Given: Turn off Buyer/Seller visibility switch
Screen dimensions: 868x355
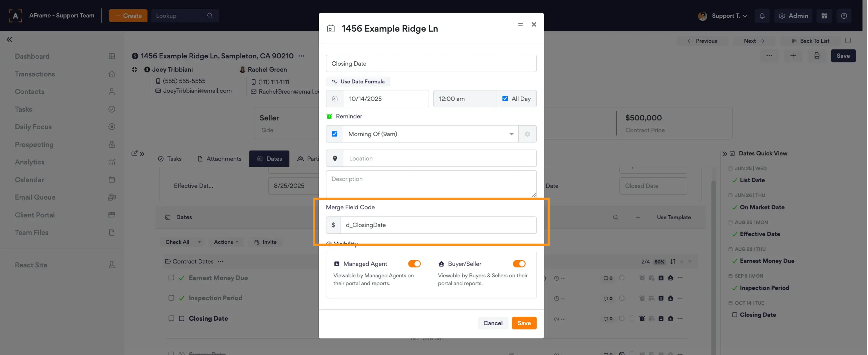Looking at the screenshot, I should point(519,264).
